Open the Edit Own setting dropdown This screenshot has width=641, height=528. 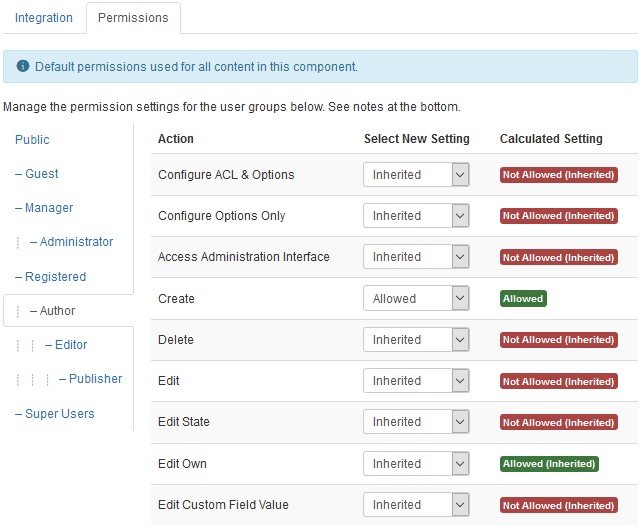point(415,464)
